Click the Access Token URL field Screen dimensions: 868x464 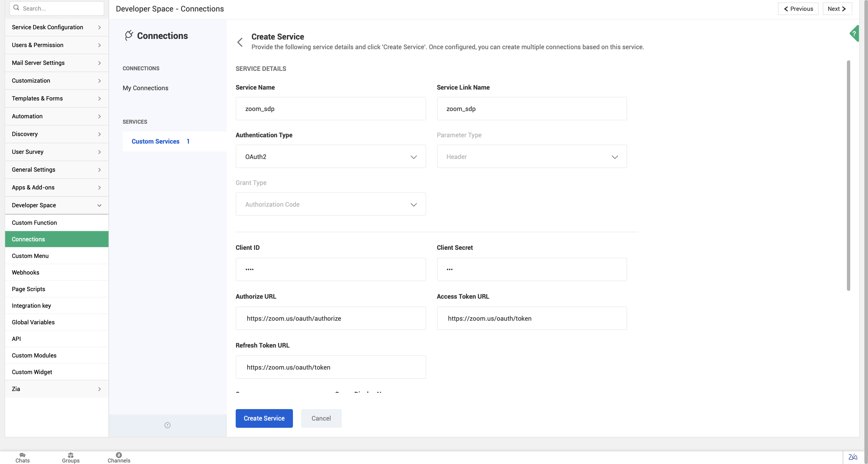532,318
